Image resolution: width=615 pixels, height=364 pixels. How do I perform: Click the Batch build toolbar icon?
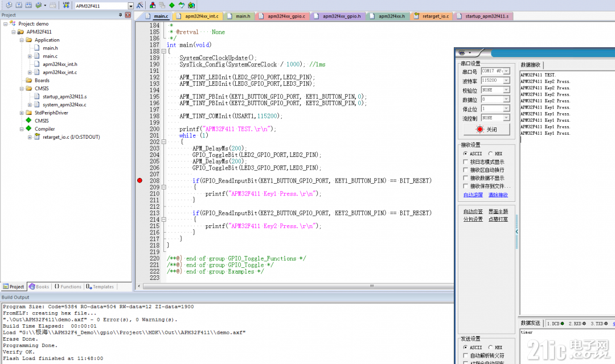[39, 5]
